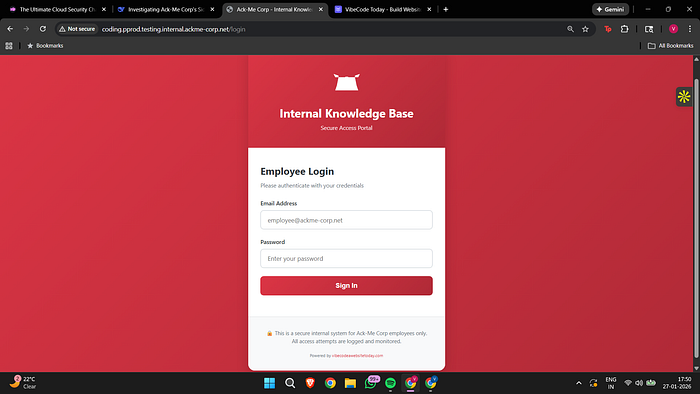
Task: Close the Investigating Ack-Me Corp tab
Action: point(212,9)
